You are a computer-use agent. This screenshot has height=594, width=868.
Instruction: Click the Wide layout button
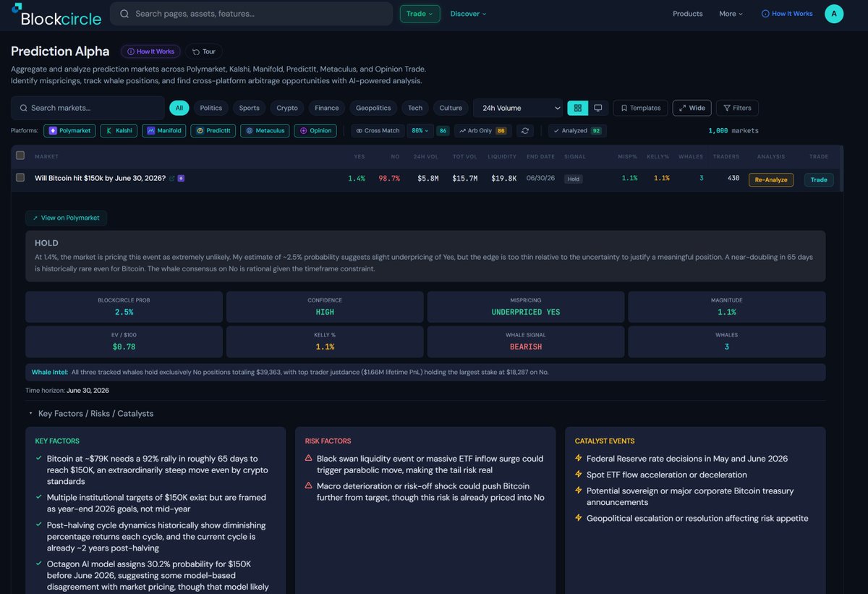click(x=692, y=108)
